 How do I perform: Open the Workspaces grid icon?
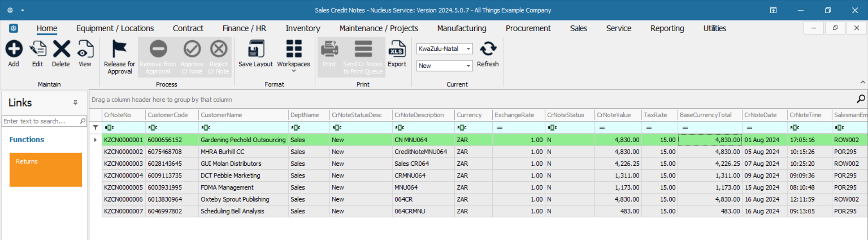click(x=294, y=49)
